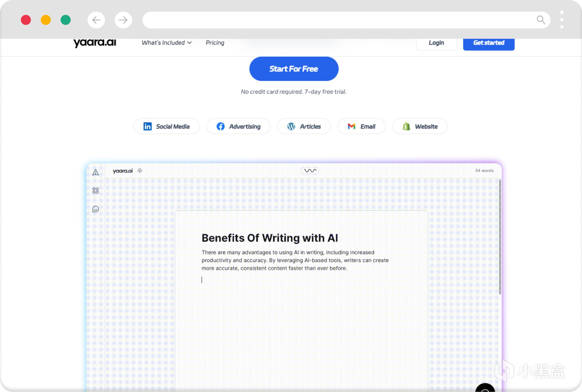This screenshot has width=582, height=392.
Task: Click the browser forward arrow button
Action: click(123, 20)
